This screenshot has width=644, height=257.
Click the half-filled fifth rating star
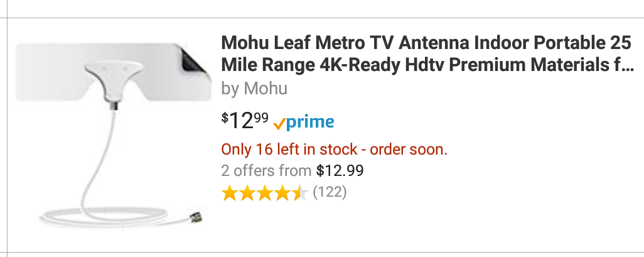click(299, 192)
